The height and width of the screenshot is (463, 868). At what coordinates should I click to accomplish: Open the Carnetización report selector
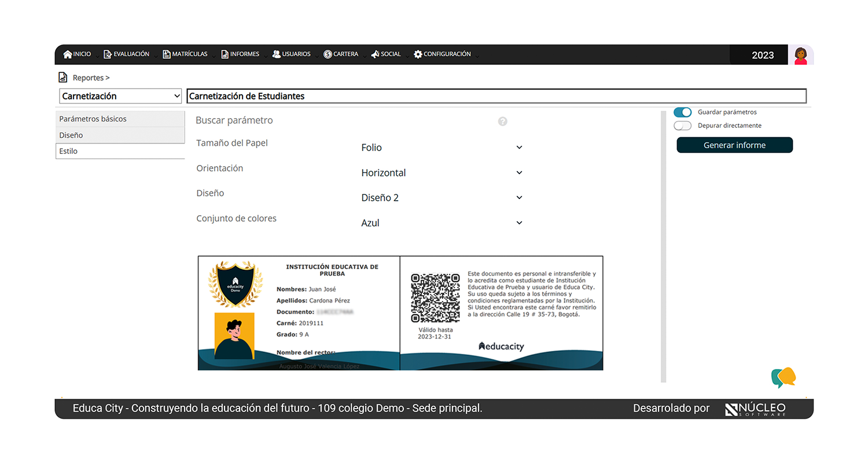pyautogui.click(x=121, y=96)
